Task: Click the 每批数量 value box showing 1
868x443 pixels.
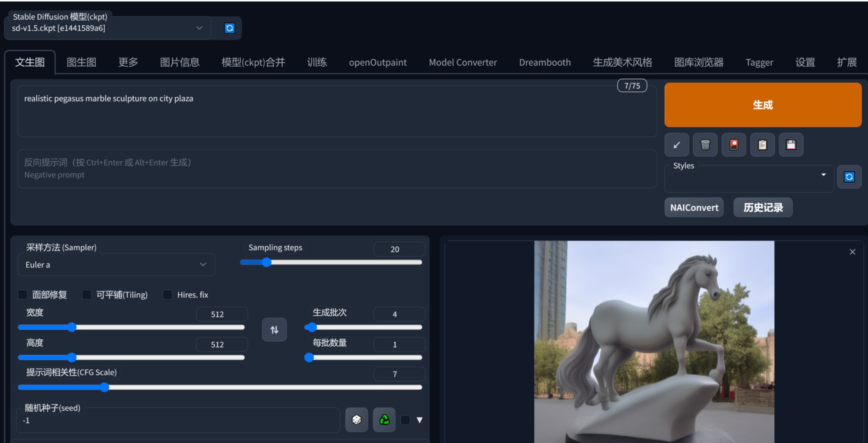Action: point(399,344)
